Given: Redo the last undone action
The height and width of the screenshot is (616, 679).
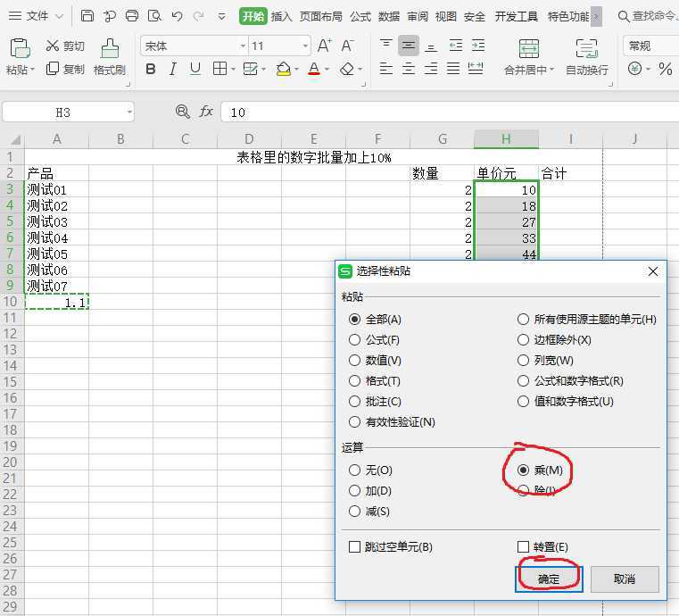Looking at the screenshot, I should tap(199, 16).
